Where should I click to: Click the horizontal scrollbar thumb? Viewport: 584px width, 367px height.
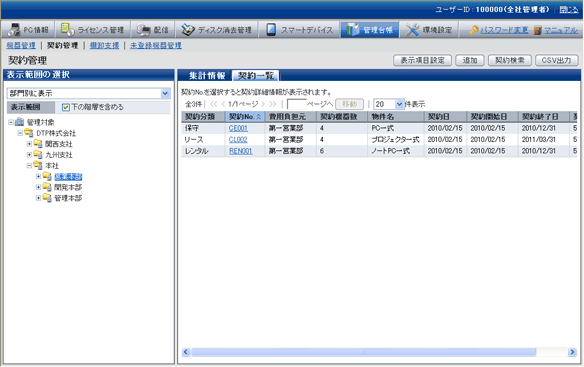tap(364, 352)
